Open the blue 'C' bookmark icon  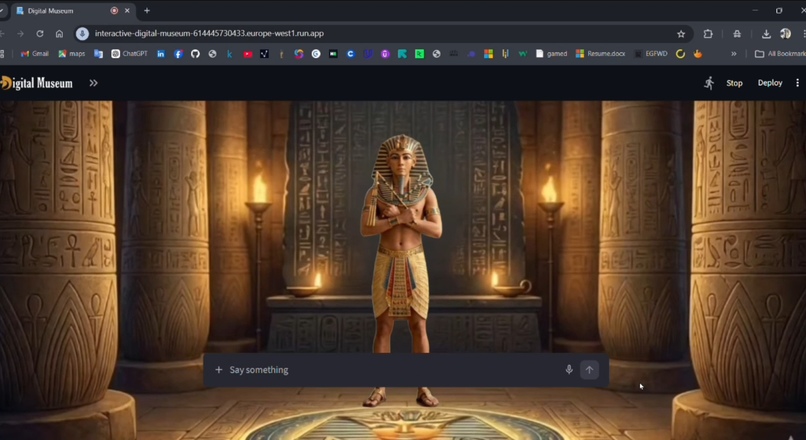[351, 53]
